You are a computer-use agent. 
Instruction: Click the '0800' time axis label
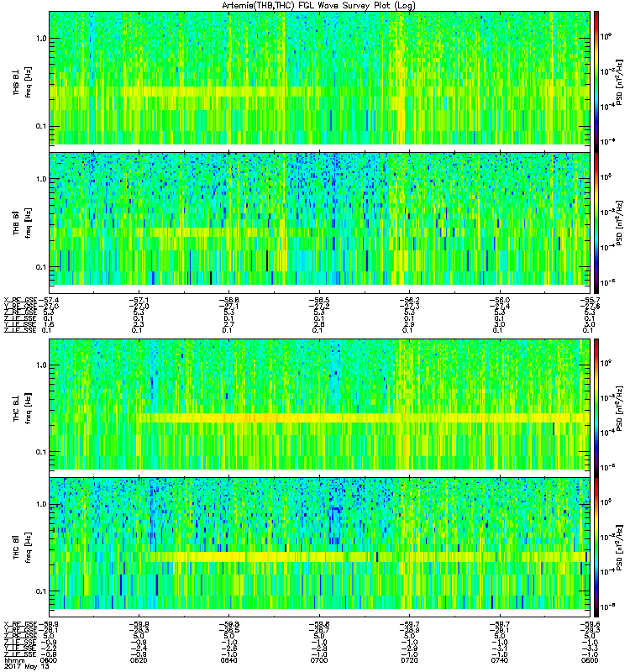pyautogui.click(x=590, y=660)
